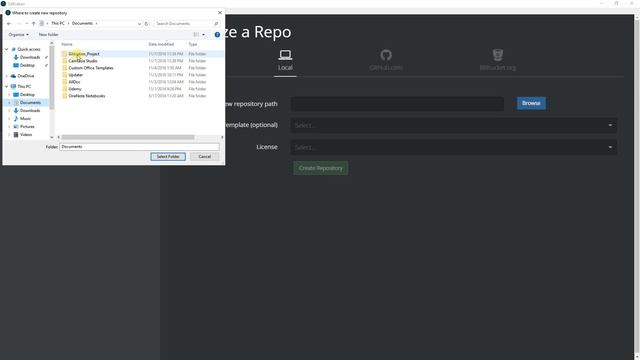The width and height of the screenshot is (640, 360).
Task: Click the horizontal scrollbar of file list
Action: [128, 138]
